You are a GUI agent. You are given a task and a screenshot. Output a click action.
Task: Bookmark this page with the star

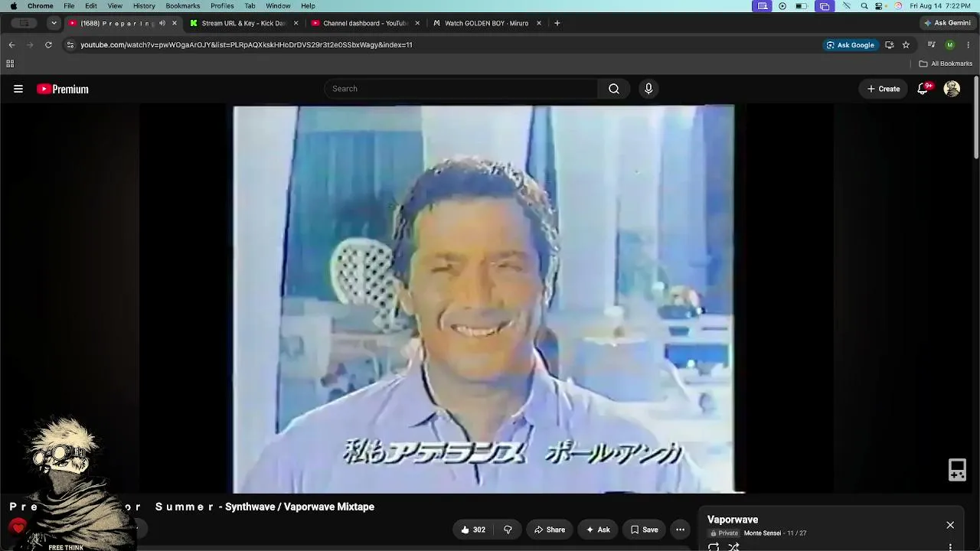906,45
